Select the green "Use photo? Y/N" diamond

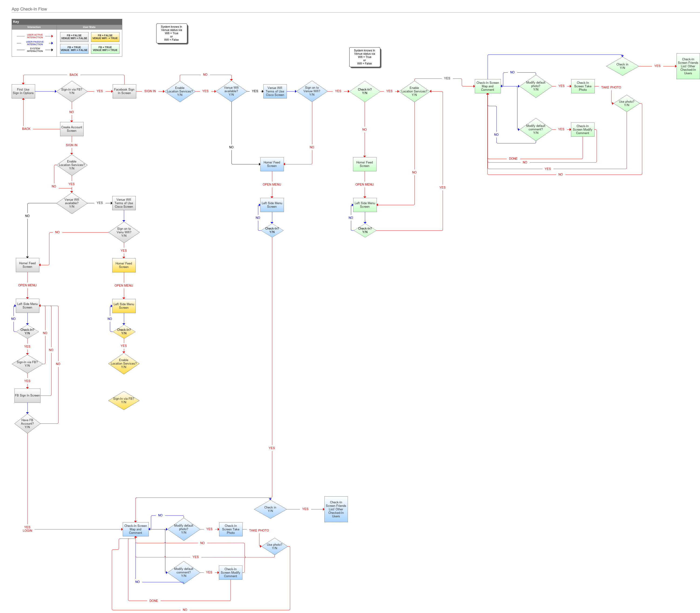point(627,104)
